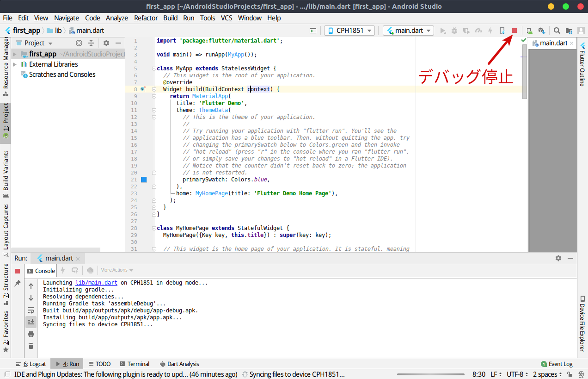Switch to the Terminal tab
Screen dimensions: 588x379
click(135, 364)
